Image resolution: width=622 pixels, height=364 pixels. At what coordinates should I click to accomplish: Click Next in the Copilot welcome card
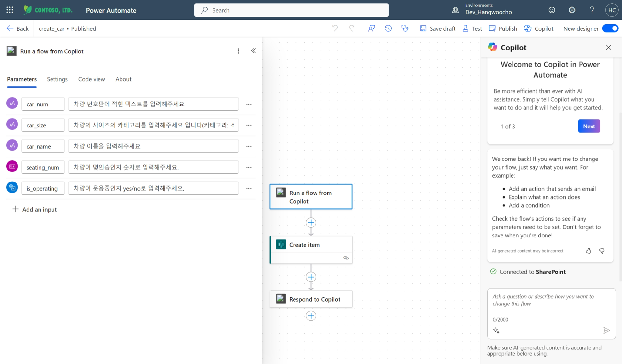tap(589, 126)
